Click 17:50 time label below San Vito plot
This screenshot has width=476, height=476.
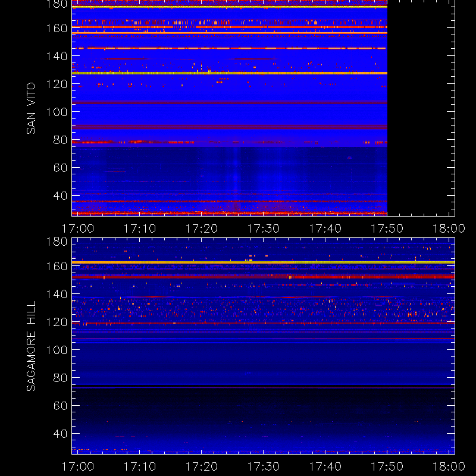point(387,228)
